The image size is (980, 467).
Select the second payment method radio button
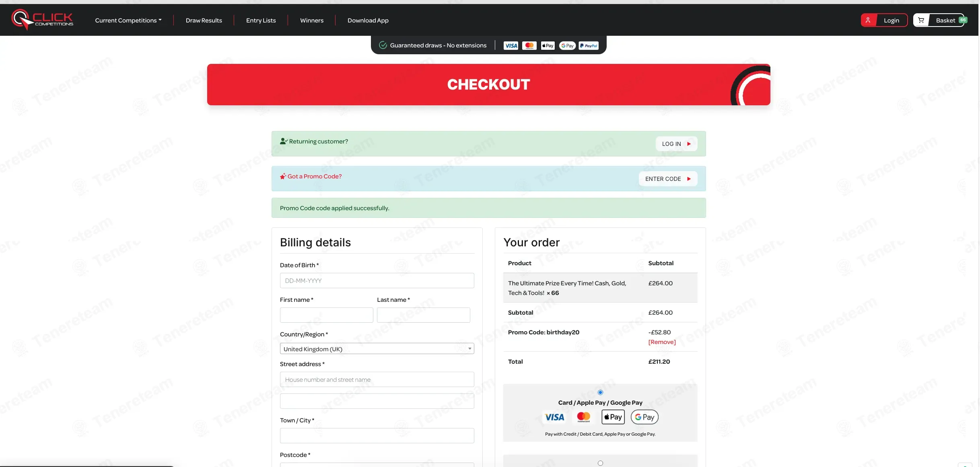pos(600,463)
